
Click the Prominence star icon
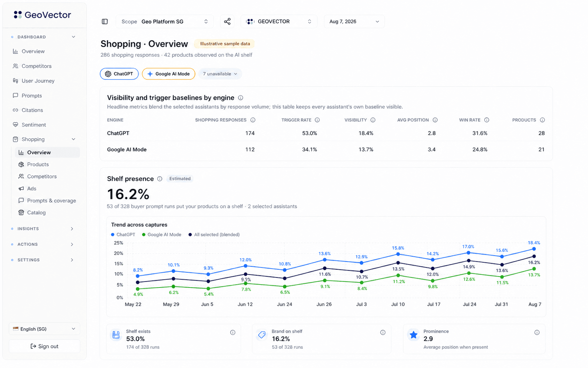click(x=413, y=335)
